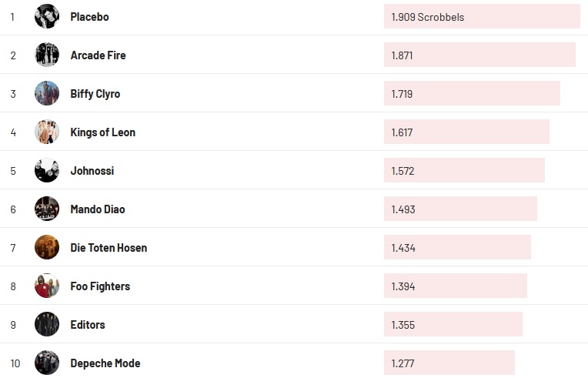Click the Biffy Clyro artist avatar
This screenshot has height=378, width=588.
coord(47,93)
